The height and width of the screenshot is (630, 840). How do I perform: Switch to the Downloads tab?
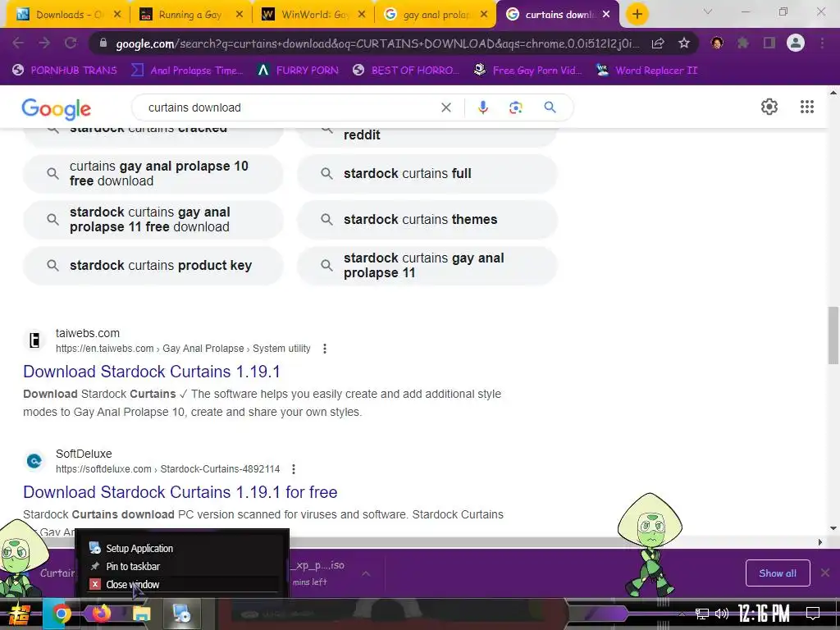67,15
